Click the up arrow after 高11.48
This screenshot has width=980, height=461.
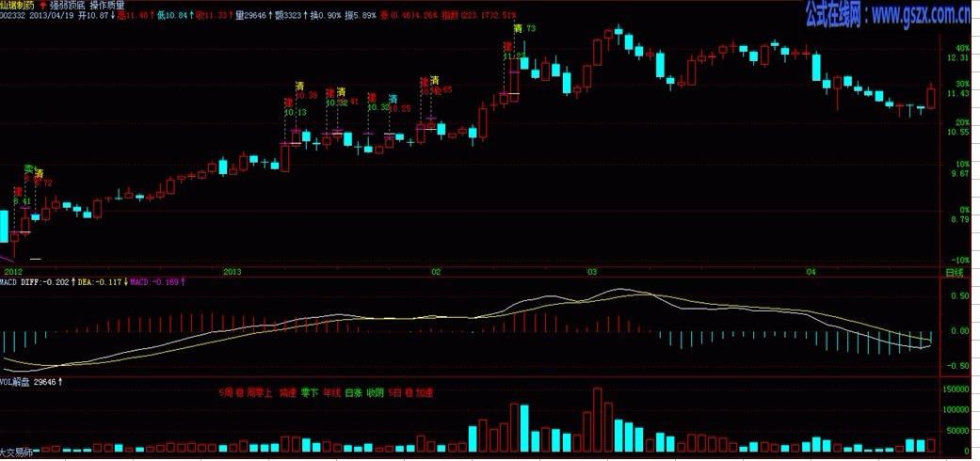153,14
